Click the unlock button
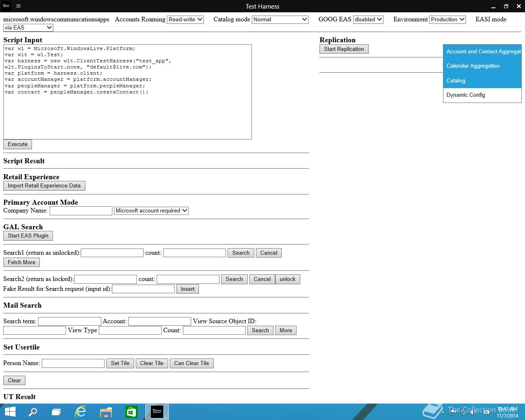Viewport: 525px width, 420px height. pos(288,279)
